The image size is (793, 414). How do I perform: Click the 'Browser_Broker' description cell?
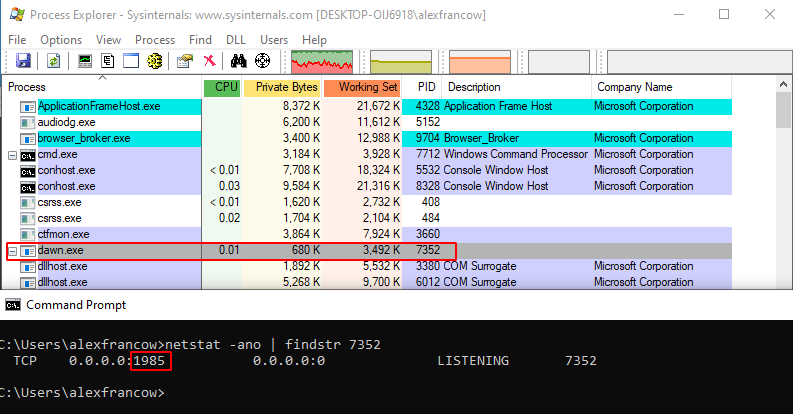click(x=481, y=138)
